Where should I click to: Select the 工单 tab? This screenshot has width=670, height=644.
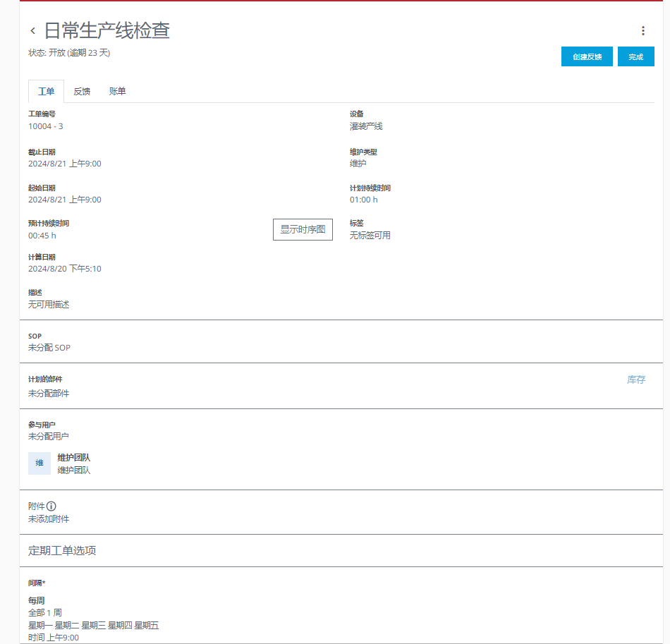[46, 91]
